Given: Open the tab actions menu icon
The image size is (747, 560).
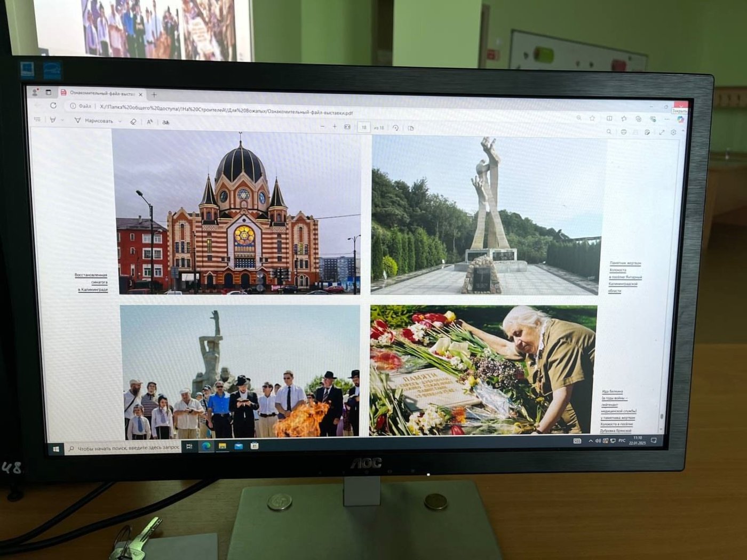Looking at the screenshot, I should [x=49, y=92].
